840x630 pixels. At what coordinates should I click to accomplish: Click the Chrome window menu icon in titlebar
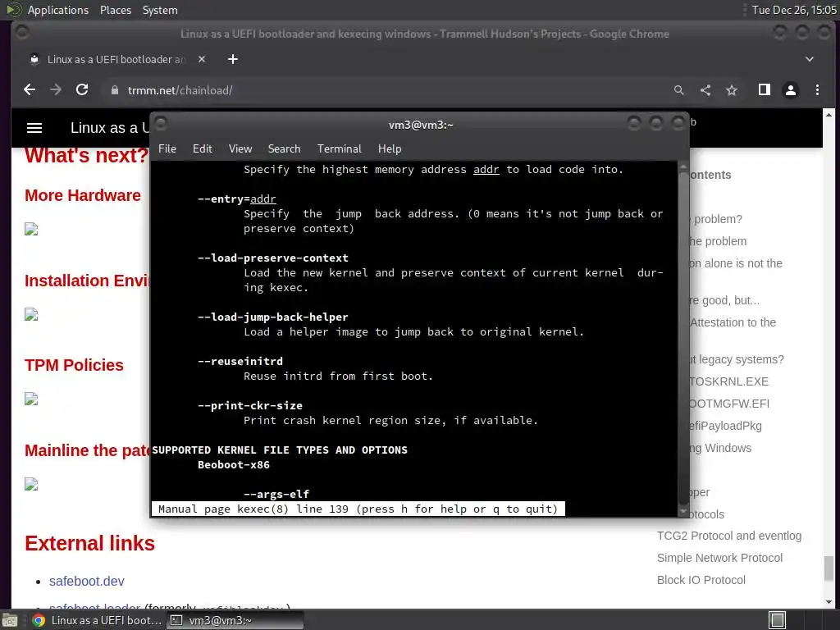tap(22, 33)
